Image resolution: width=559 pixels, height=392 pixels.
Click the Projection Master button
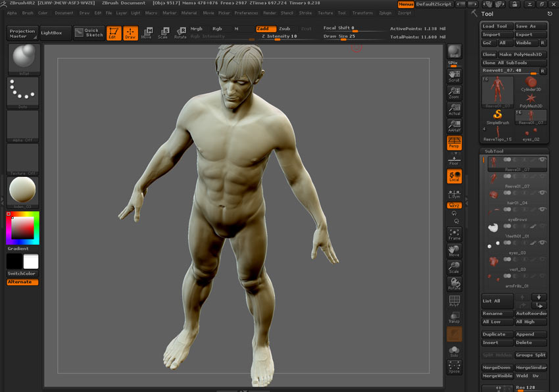point(22,33)
